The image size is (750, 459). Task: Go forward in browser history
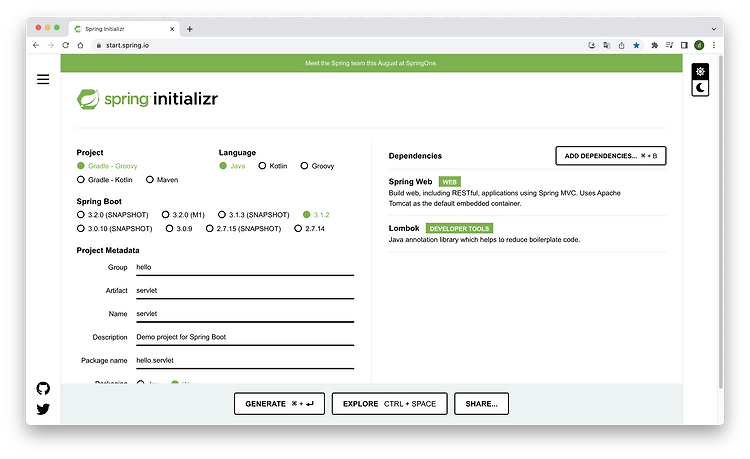click(x=51, y=45)
